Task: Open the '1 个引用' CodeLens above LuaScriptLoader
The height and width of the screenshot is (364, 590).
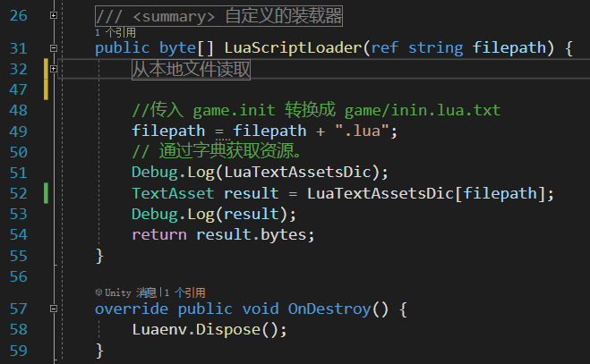Action: pyautogui.click(x=115, y=33)
